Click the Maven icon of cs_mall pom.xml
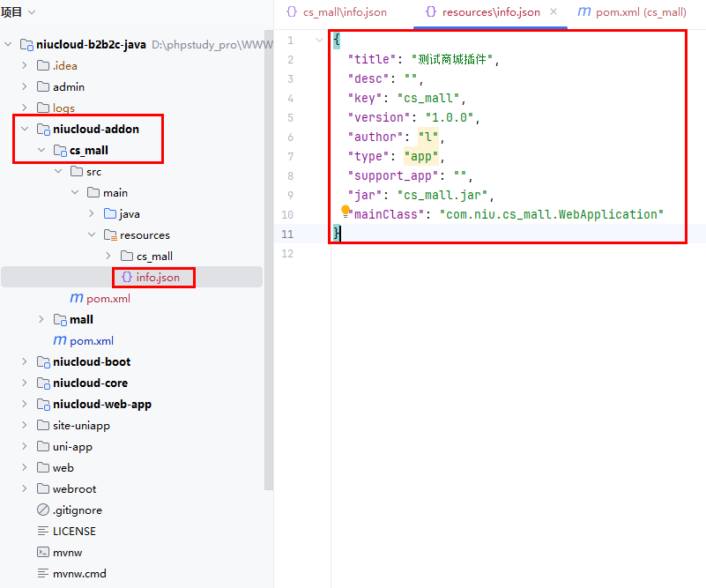Image resolution: width=706 pixels, height=588 pixels. (x=77, y=299)
